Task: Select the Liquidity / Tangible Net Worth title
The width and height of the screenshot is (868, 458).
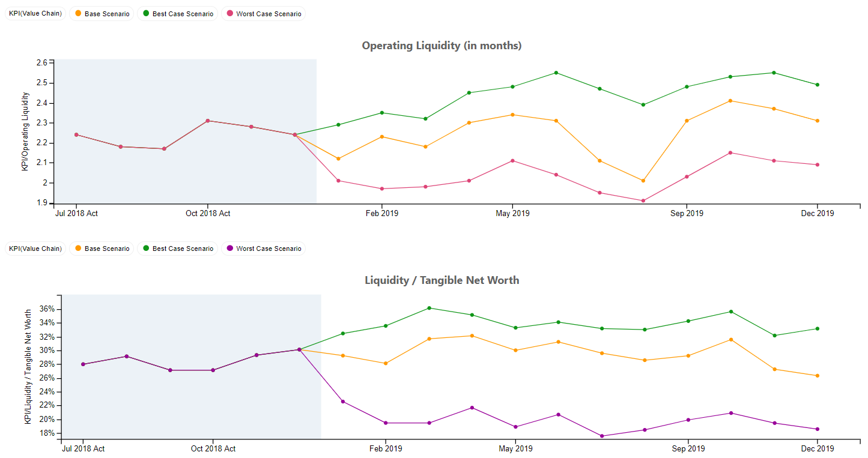Action: (442, 280)
